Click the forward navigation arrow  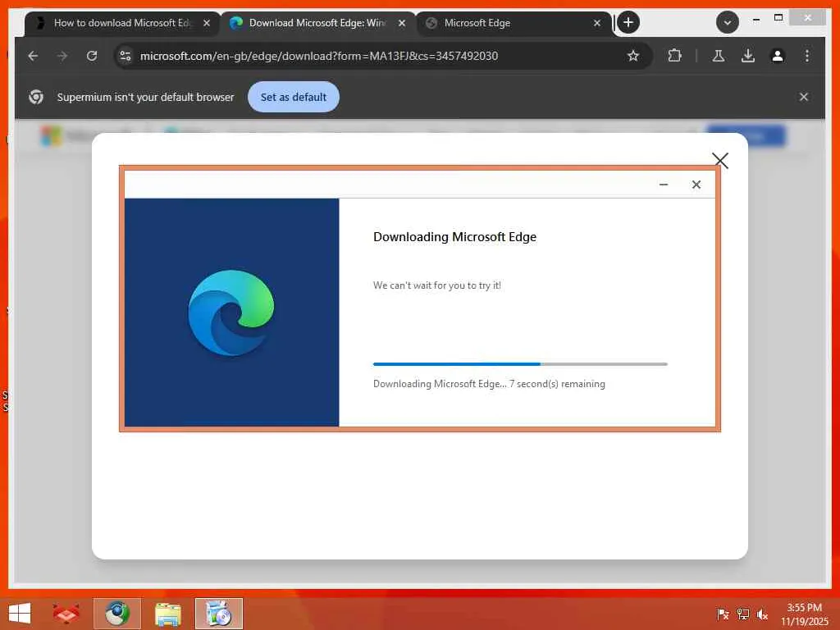pos(62,56)
